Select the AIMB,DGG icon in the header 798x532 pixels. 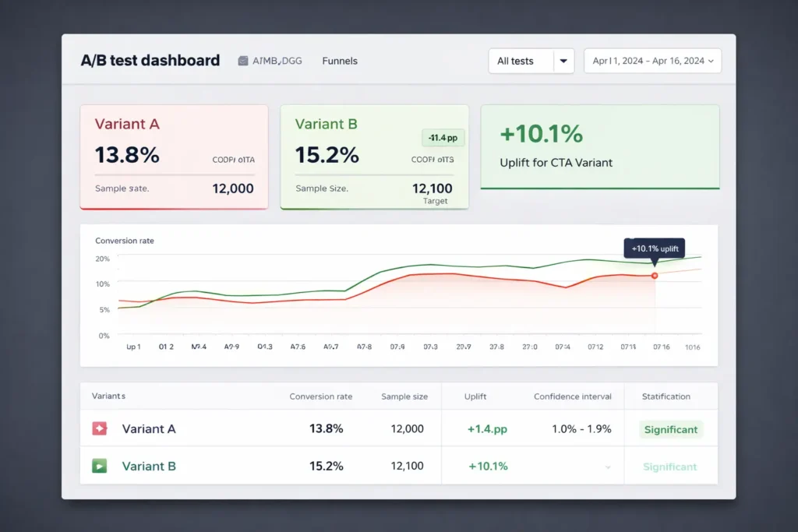click(242, 60)
